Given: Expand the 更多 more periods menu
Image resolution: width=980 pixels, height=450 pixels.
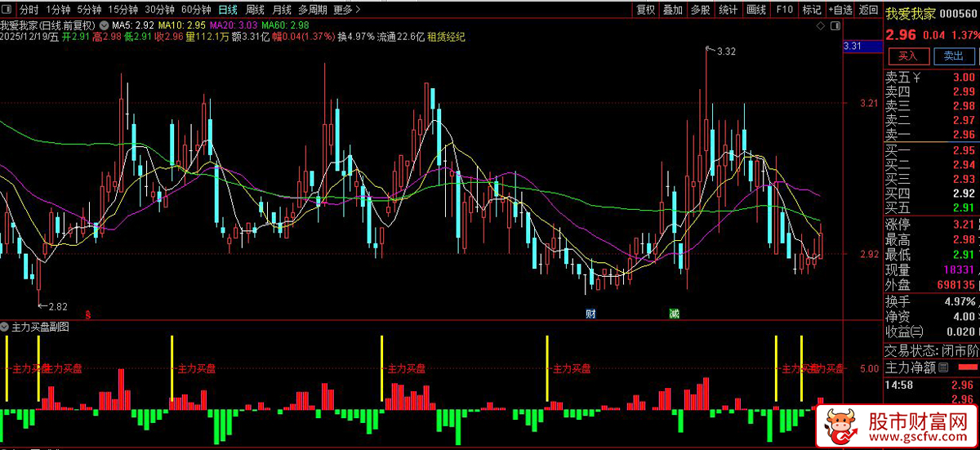Looking at the screenshot, I should pos(347,10).
